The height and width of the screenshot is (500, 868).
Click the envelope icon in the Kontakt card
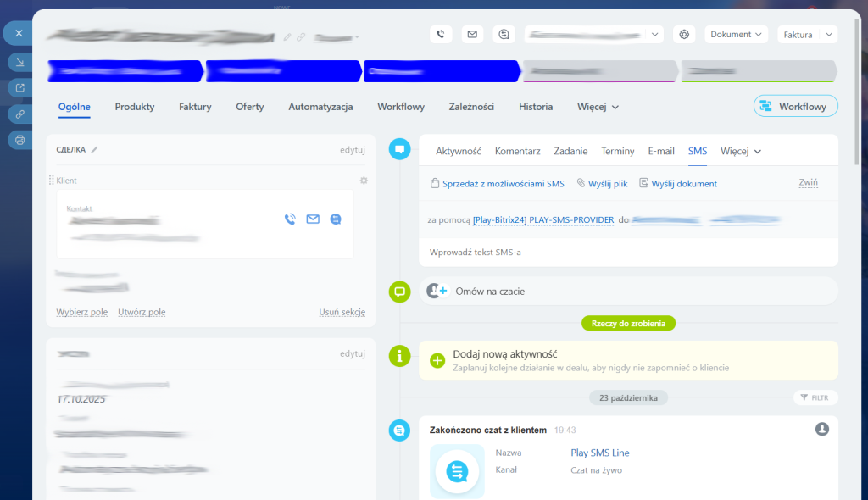(x=313, y=219)
